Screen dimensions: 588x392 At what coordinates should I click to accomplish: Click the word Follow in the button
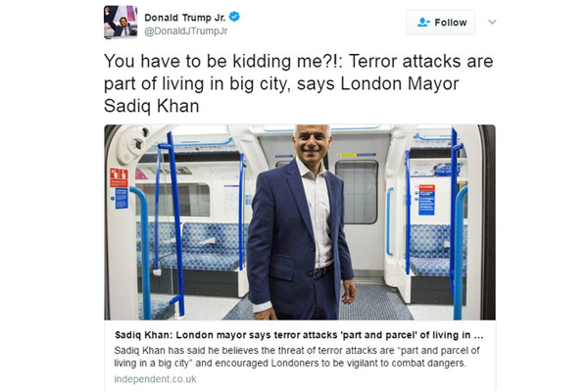pyautogui.click(x=451, y=23)
